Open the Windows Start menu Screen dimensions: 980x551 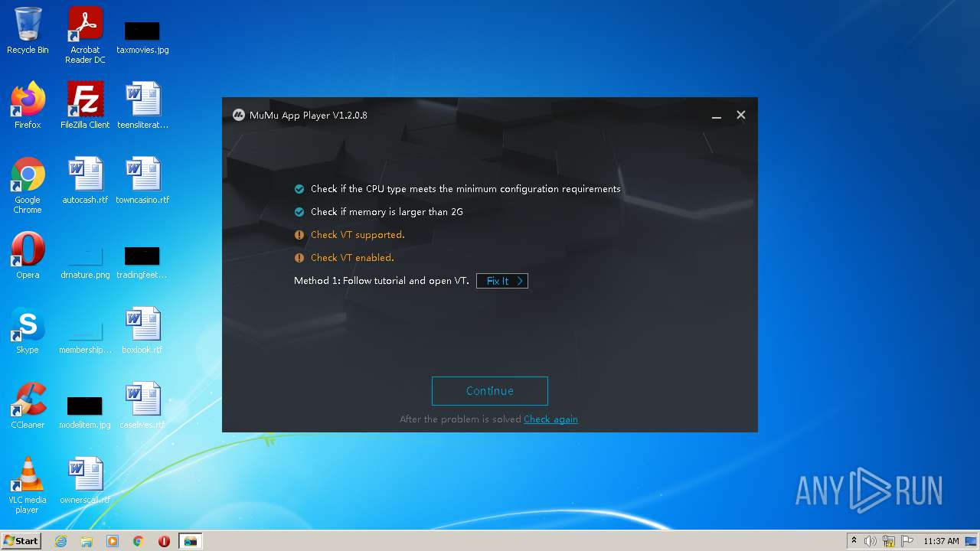coord(21,541)
